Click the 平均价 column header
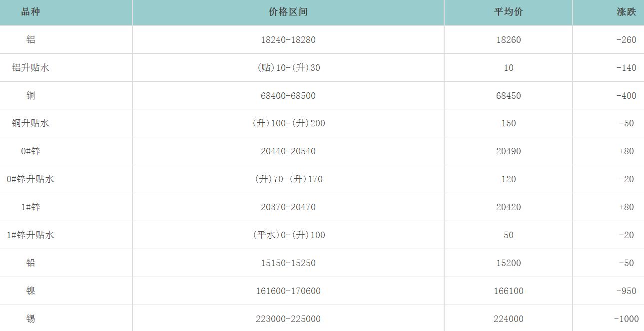The image size is (644, 331). [508, 12]
